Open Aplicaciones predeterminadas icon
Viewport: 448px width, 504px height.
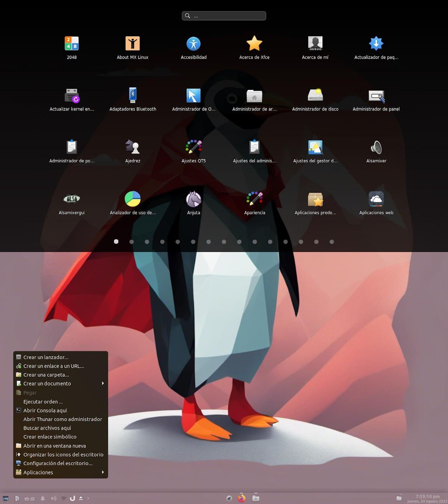[315, 199]
